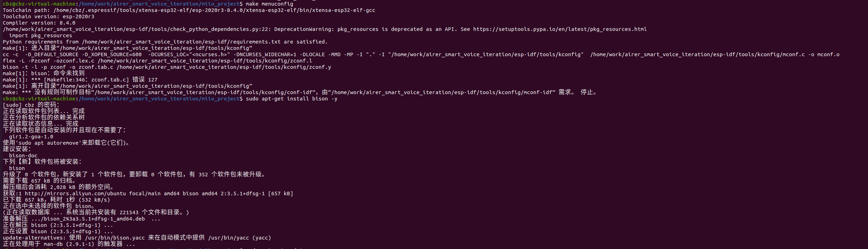The height and width of the screenshot is (249, 868).
Task: Click the 'sudo apt-get install bison -y' command
Action: [x=292, y=99]
